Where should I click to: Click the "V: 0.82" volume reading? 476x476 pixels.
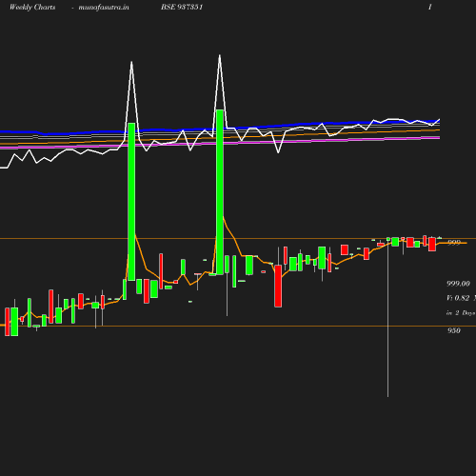(x=458, y=298)
